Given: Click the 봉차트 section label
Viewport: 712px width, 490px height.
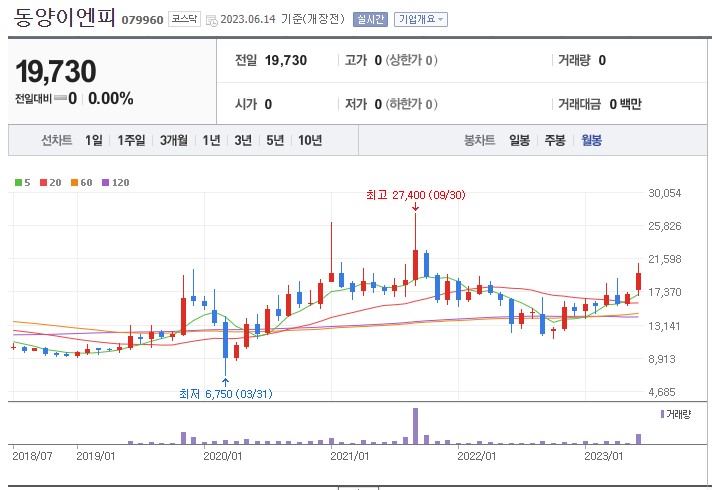Looking at the screenshot, I should (x=479, y=140).
